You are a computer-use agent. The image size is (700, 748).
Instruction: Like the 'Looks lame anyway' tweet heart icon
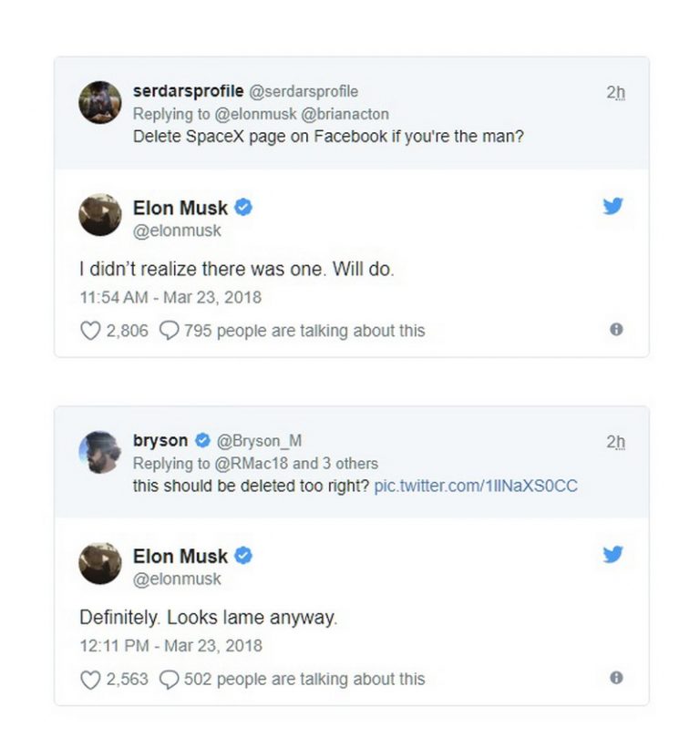click(x=90, y=680)
